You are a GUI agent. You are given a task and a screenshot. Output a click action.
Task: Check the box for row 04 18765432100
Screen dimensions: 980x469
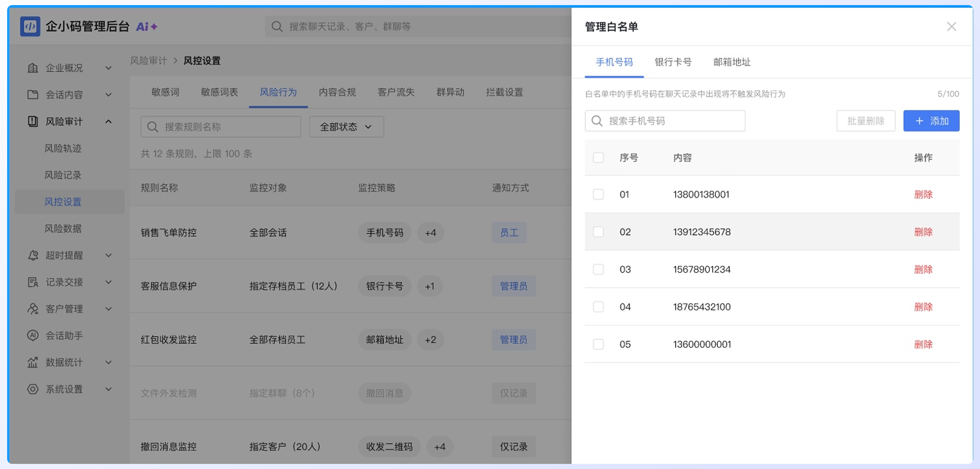(598, 306)
